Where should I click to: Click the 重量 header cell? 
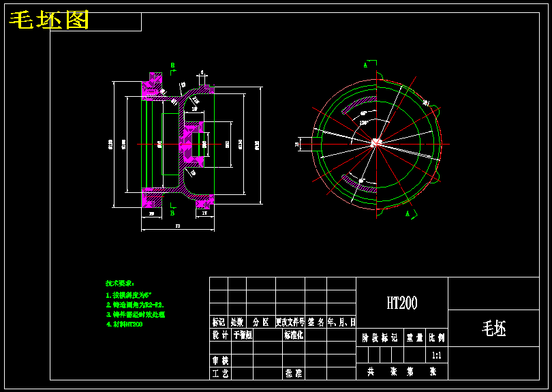tap(415, 337)
